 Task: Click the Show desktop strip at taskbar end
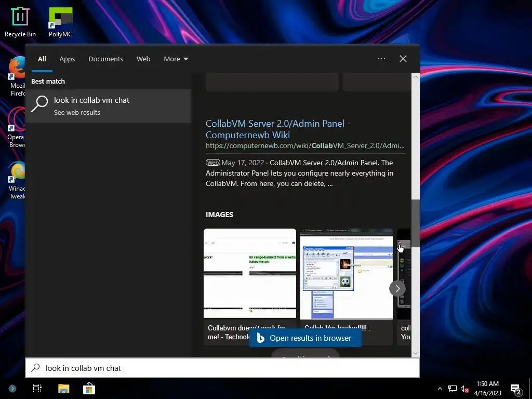(530, 389)
